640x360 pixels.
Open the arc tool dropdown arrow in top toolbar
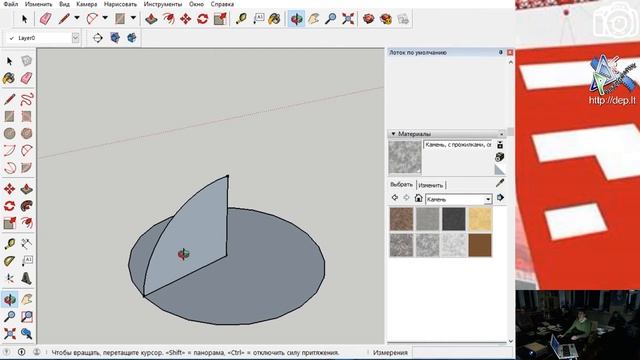click(105, 18)
